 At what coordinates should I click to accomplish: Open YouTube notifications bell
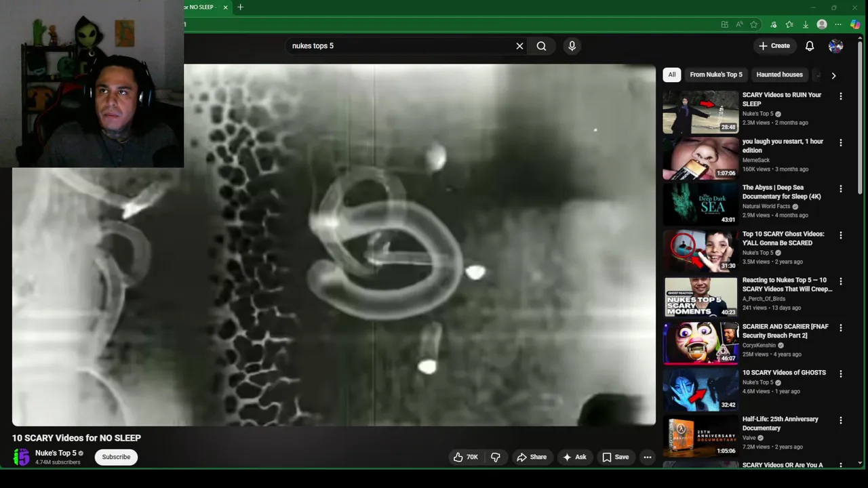[810, 46]
